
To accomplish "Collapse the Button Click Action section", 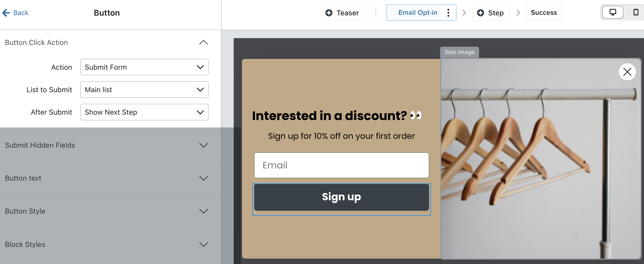I will click(x=203, y=42).
